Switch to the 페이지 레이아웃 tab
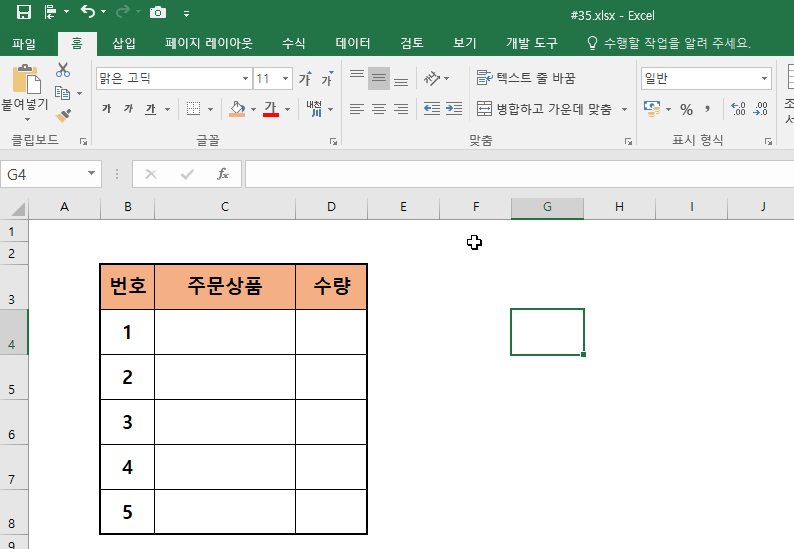The width and height of the screenshot is (794, 549). pos(209,44)
